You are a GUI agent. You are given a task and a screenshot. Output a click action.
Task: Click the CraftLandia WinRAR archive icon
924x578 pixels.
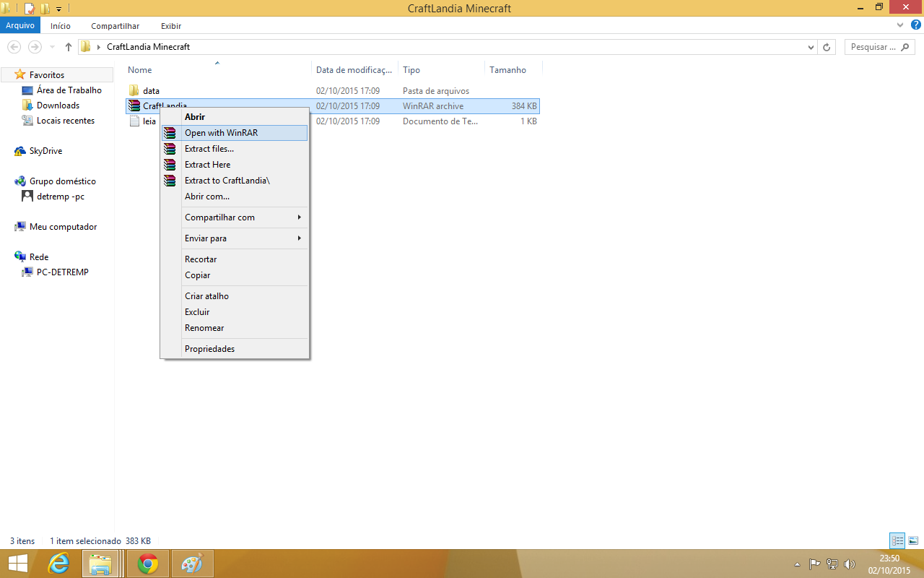click(134, 105)
